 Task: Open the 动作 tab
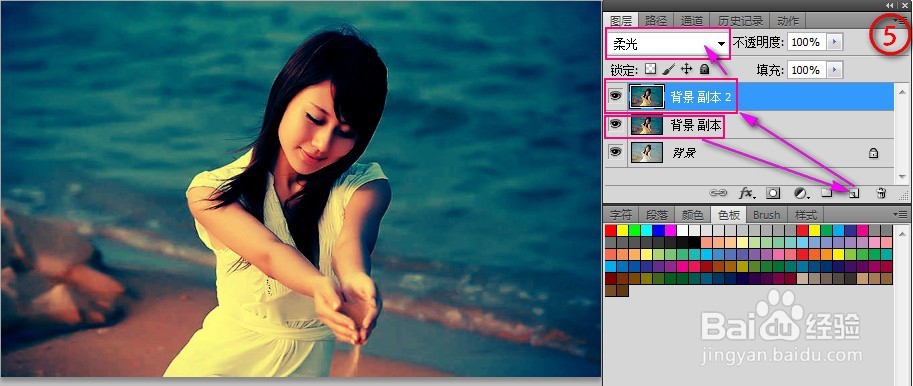787,21
